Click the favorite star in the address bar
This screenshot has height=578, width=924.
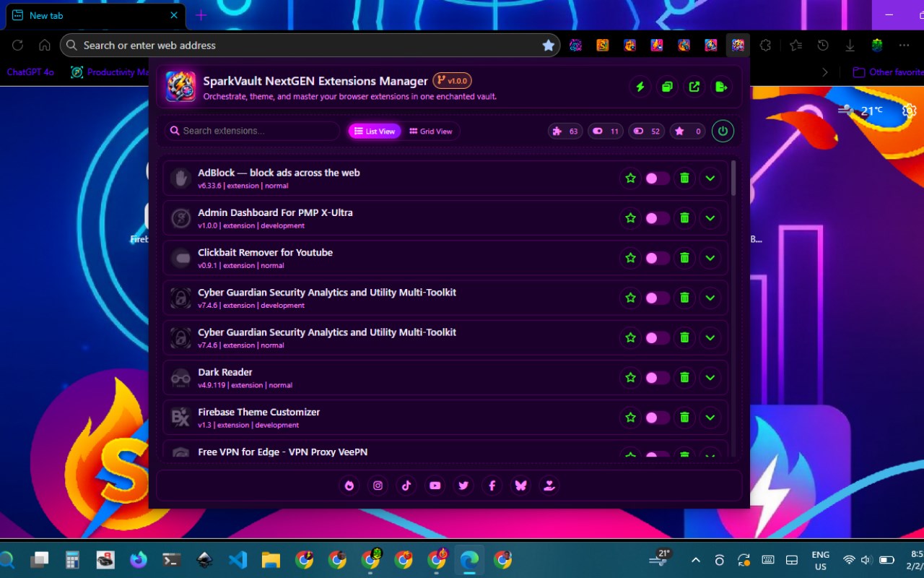pyautogui.click(x=549, y=46)
